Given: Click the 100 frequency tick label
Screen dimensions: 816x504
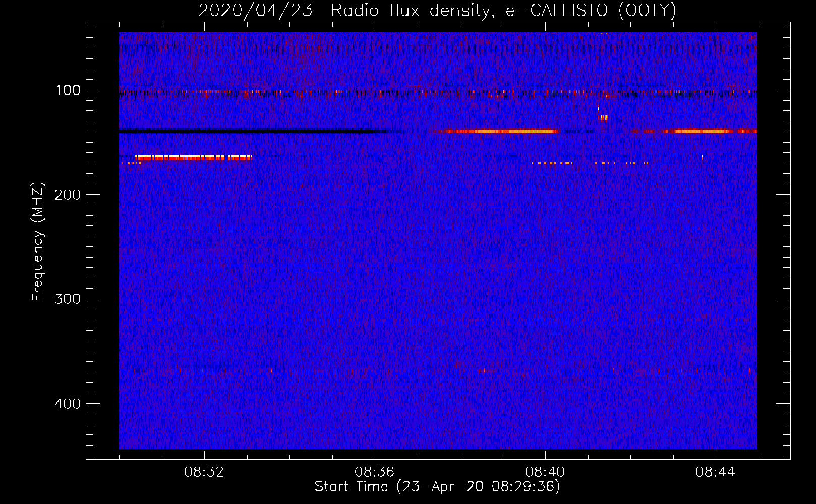Looking at the screenshot, I should [x=68, y=90].
